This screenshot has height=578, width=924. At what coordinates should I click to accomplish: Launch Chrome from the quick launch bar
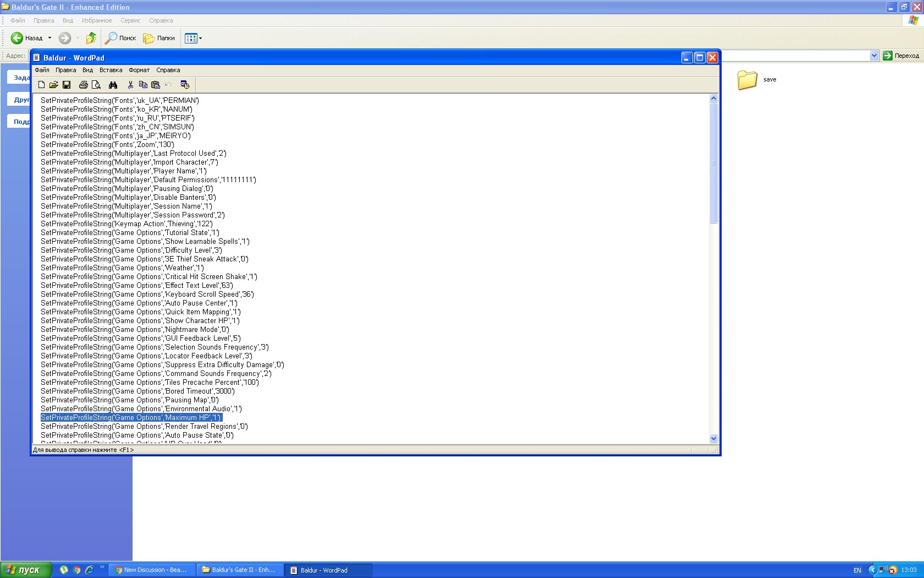[76, 570]
